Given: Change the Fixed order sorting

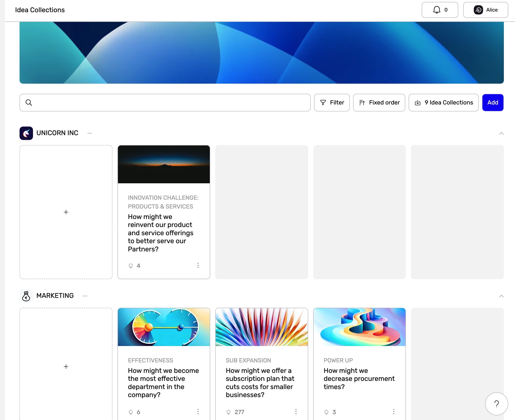Looking at the screenshot, I should coord(379,103).
